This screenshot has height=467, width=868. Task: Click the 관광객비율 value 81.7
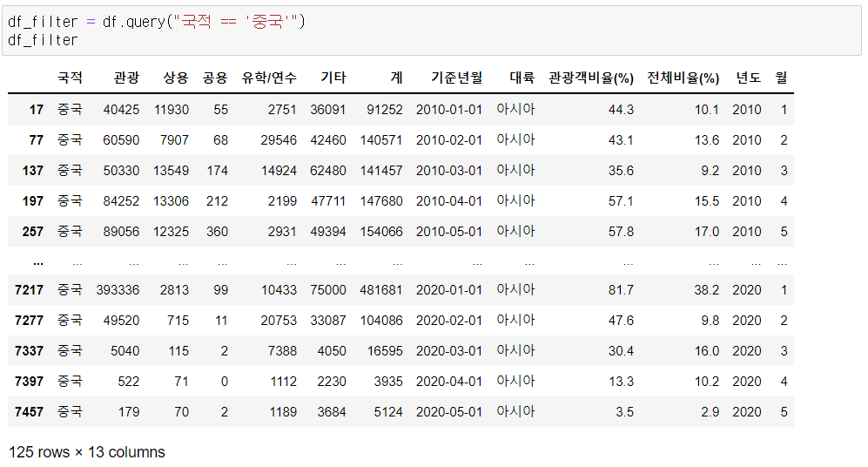click(621, 290)
